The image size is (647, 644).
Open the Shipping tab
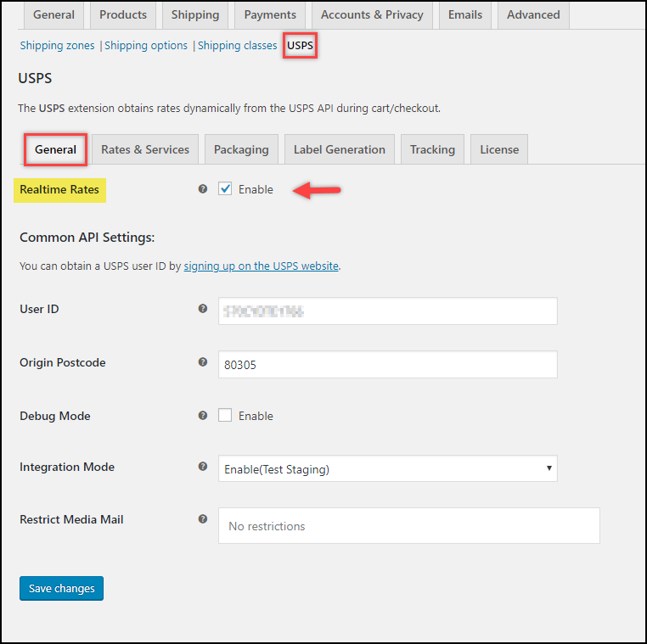tap(195, 14)
